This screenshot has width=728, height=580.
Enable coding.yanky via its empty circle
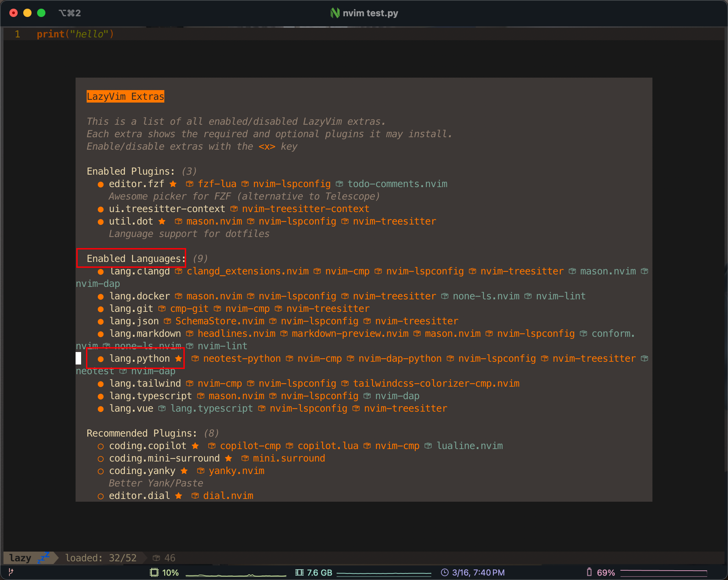click(101, 471)
